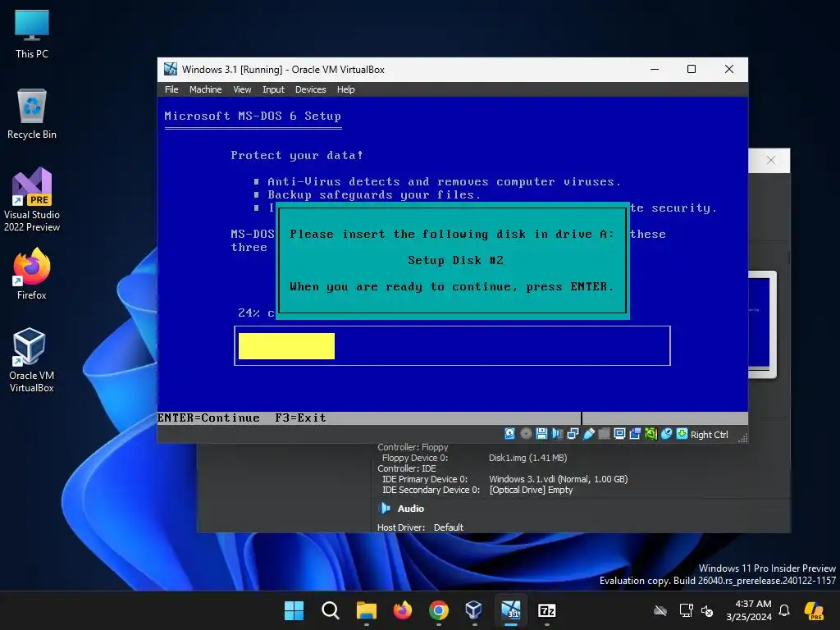Click the USB devices status icon

point(589,434)
